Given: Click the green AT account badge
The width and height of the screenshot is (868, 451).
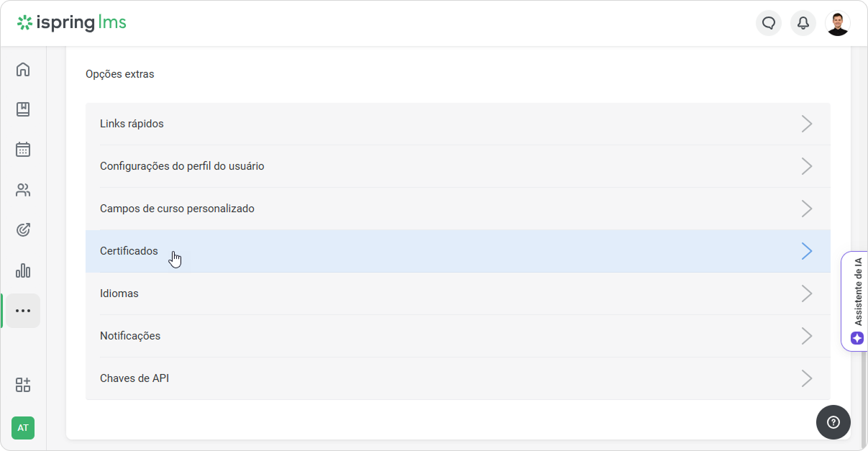Looking at the screenshot, I should coord(23,428).
